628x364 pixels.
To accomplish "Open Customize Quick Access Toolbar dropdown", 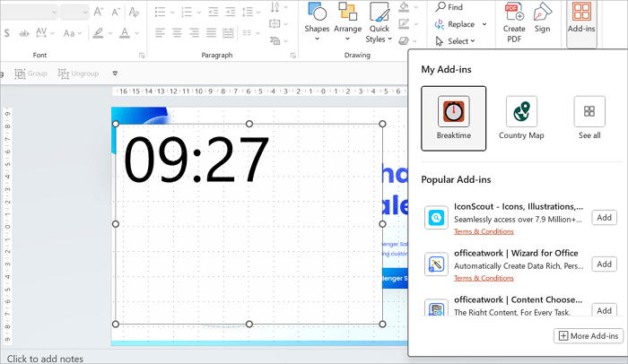I will point(115,74).
